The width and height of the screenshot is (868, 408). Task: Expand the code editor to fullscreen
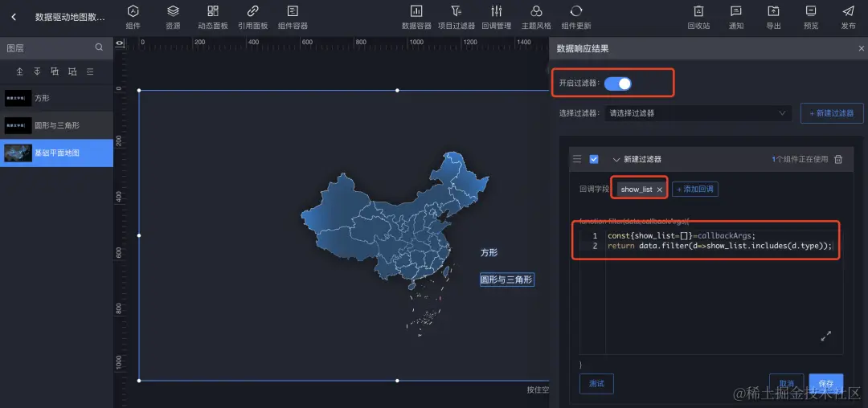click(826, 336)
